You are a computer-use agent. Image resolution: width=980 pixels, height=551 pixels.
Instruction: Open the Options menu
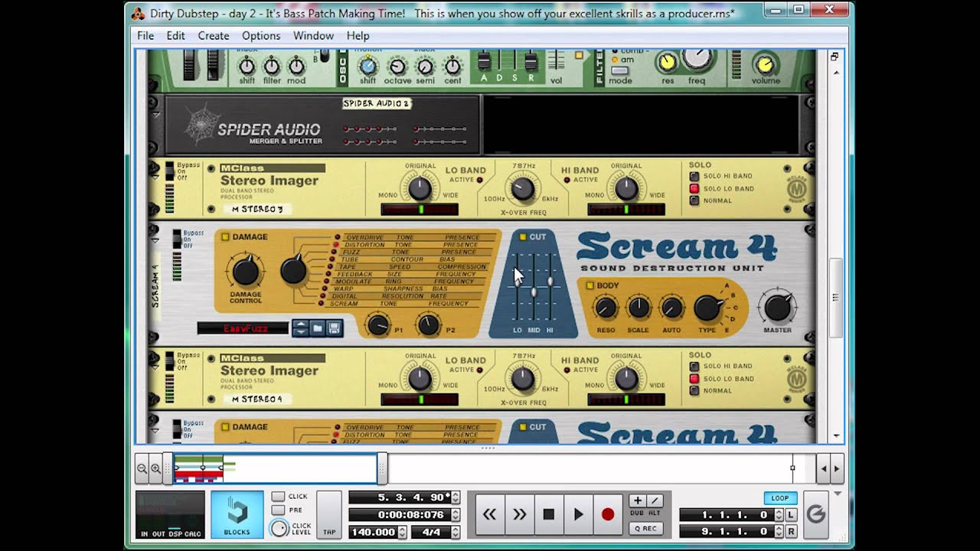click(261, 36)
